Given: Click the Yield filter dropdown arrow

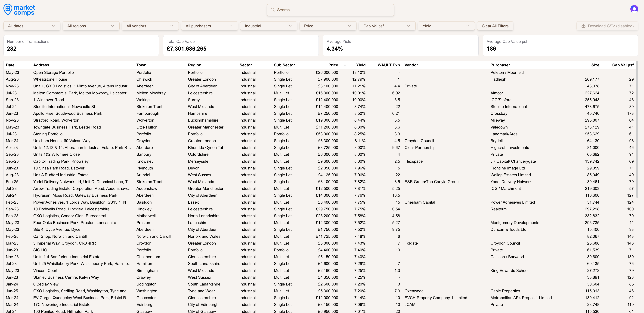Looking at the screenshot, I should pyautogui.click(x=468, y=26).
